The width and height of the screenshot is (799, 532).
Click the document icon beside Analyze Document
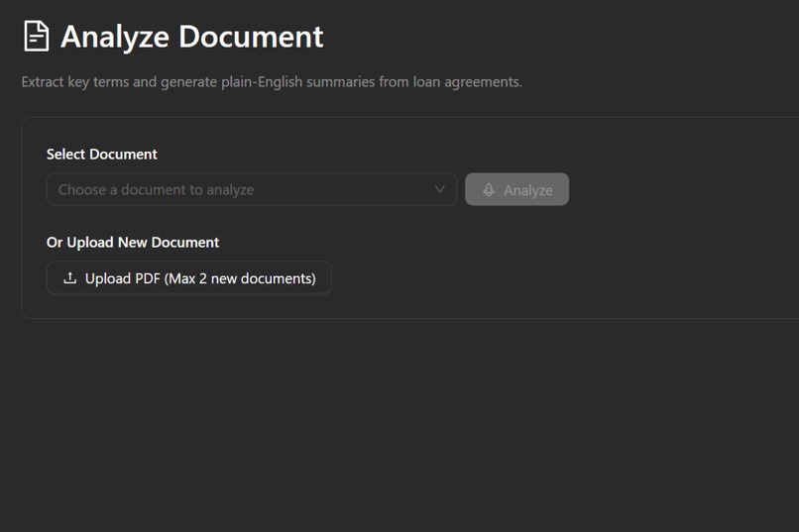(x=36, y=36)
